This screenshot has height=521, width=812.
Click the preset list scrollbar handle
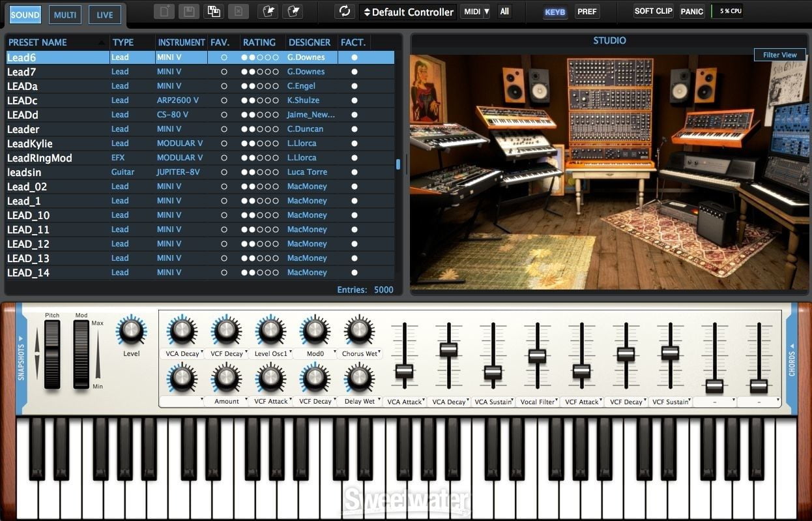(x=398, y=164)
